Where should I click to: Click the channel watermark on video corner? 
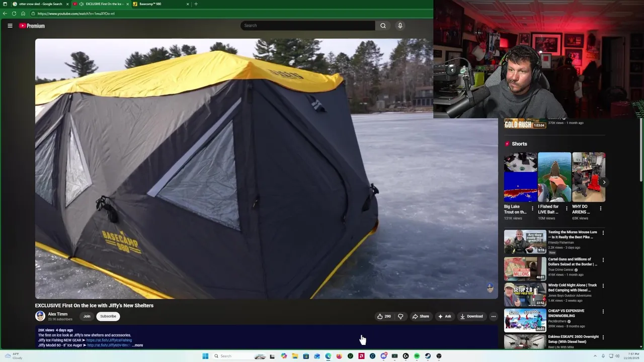click(490, 288)
